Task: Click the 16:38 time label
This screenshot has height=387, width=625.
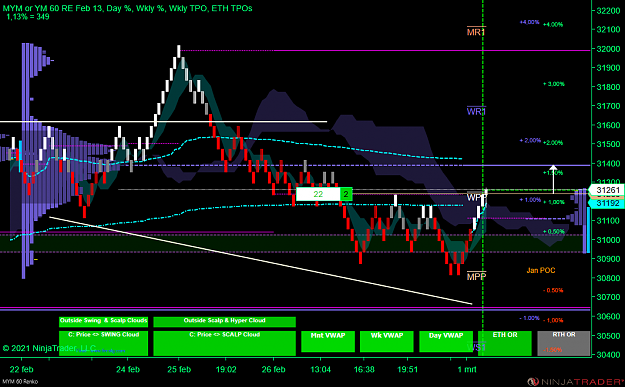Action: pyautogui.click(x=364, y=369)
